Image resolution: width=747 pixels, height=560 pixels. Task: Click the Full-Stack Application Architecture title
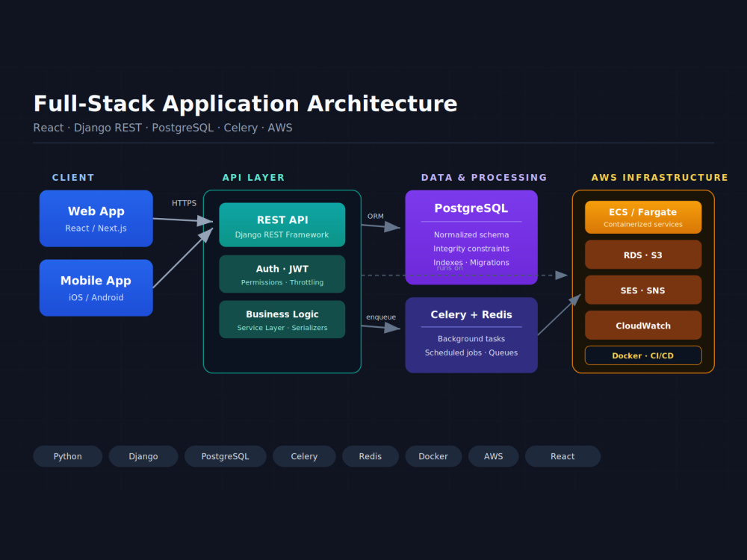[x=245, y=104]
